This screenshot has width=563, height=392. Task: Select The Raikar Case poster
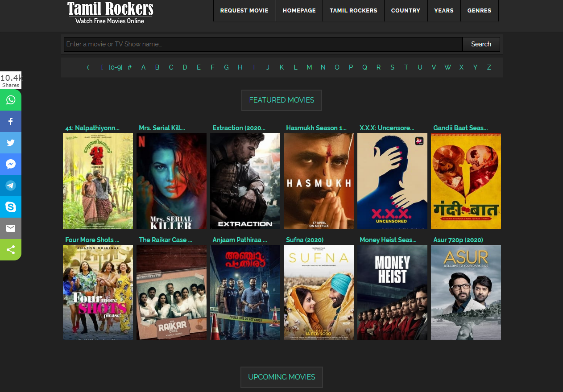pyautogui.click(x=171, y=293)
